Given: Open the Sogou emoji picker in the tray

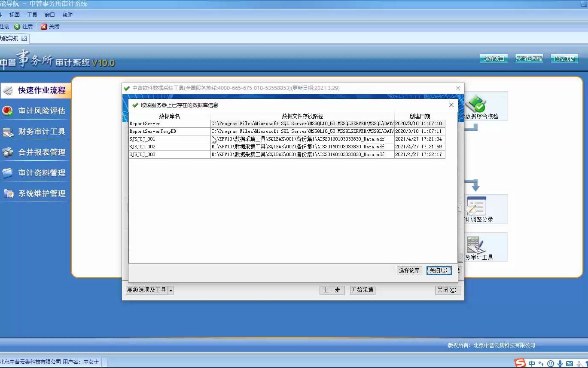Looking at the screenshot, I should [550, 362].
